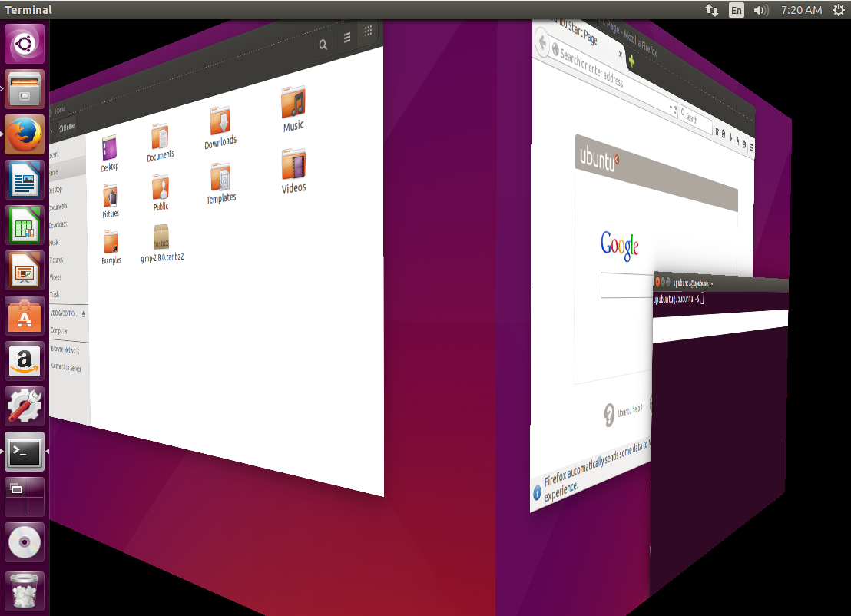The height and width of the screenshot is (616, 851).
Task: Open Files from the launcher
Action: 25,89
